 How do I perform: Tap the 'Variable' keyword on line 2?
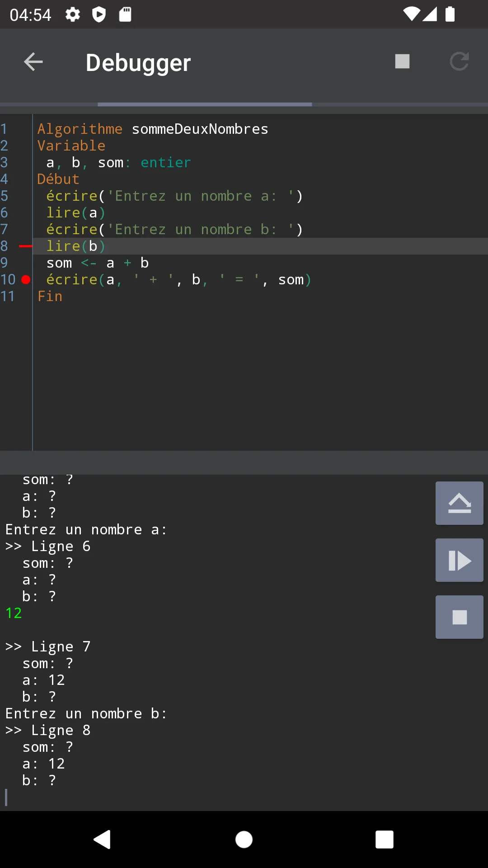(71, 146)
